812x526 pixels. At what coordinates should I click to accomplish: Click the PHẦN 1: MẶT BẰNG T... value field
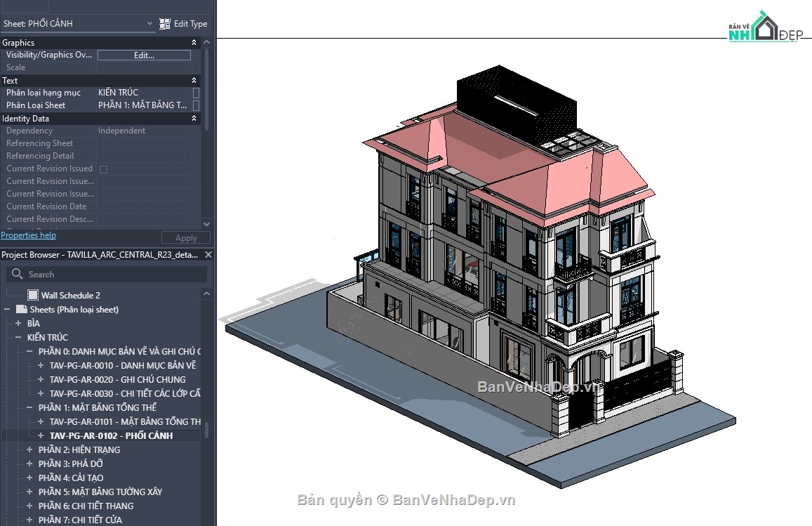tap(144, 105)
